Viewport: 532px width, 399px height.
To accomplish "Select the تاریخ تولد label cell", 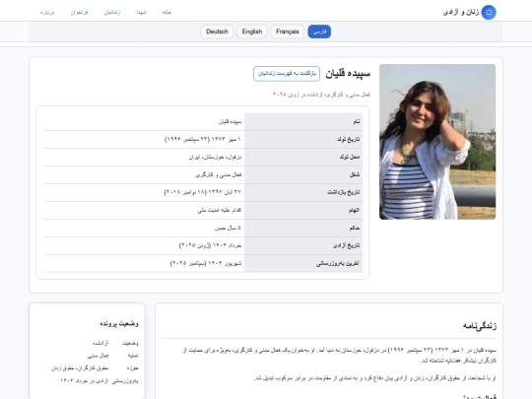I will tap(303, 140).
